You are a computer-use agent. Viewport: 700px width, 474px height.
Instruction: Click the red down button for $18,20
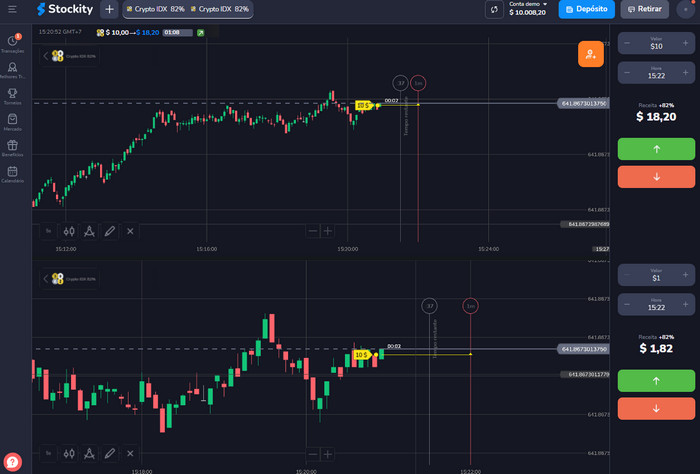coord(656,177)
